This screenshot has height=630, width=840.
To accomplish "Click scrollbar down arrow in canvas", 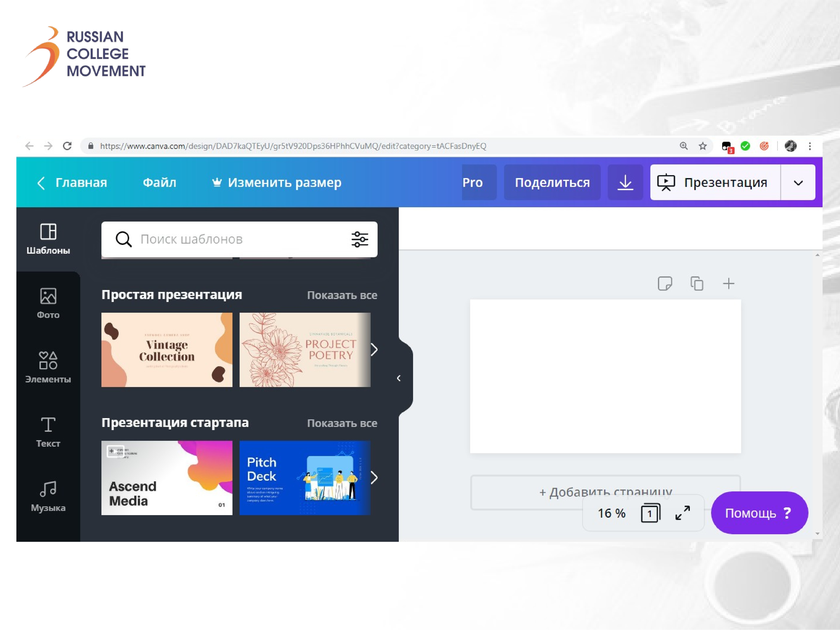I will [x=817, y=534].
